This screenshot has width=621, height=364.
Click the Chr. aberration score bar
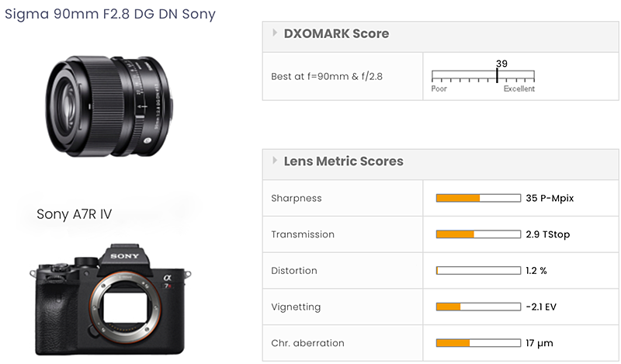(478, 343)
